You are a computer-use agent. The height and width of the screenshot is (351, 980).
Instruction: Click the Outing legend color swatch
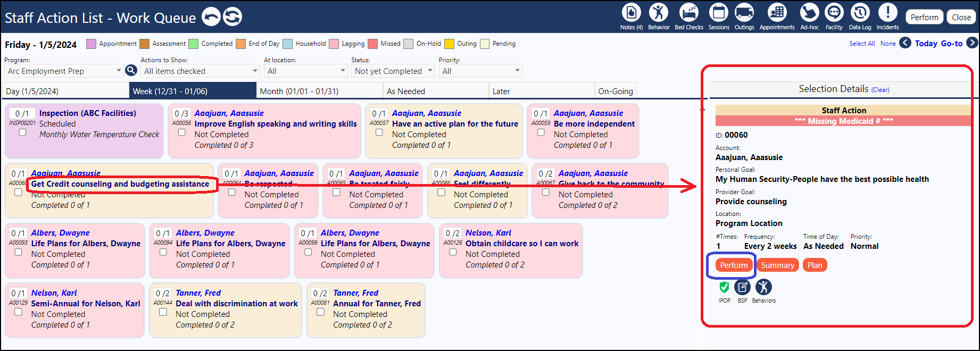(x=449, y=44)
